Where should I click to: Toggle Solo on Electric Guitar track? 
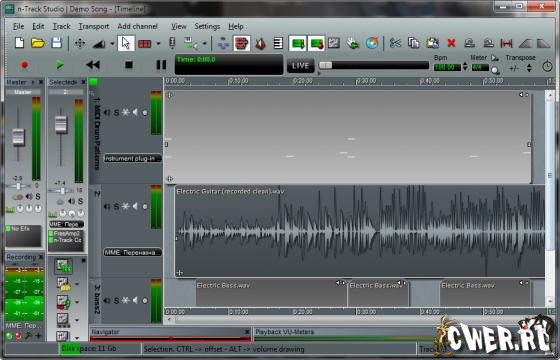pyautogui.click(x=116, y=206)
